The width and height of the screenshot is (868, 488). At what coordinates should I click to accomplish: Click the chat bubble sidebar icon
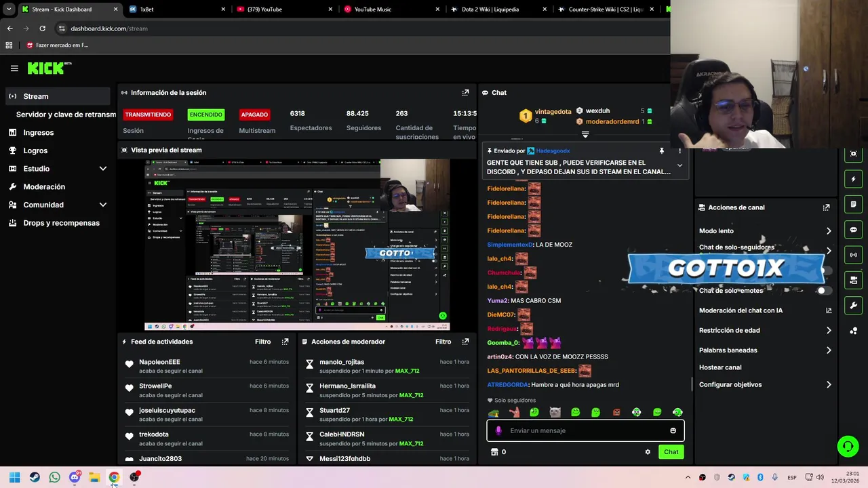point(853,230)
